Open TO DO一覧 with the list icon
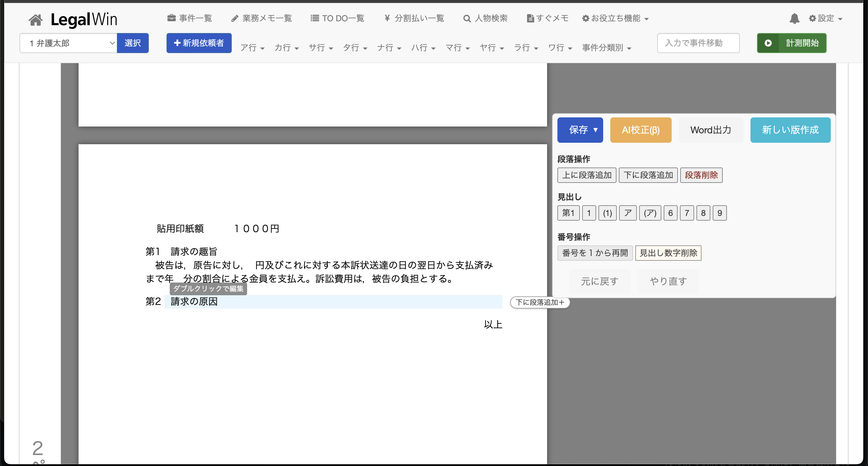This screenshot has width=868, height=466. (337, 18)
